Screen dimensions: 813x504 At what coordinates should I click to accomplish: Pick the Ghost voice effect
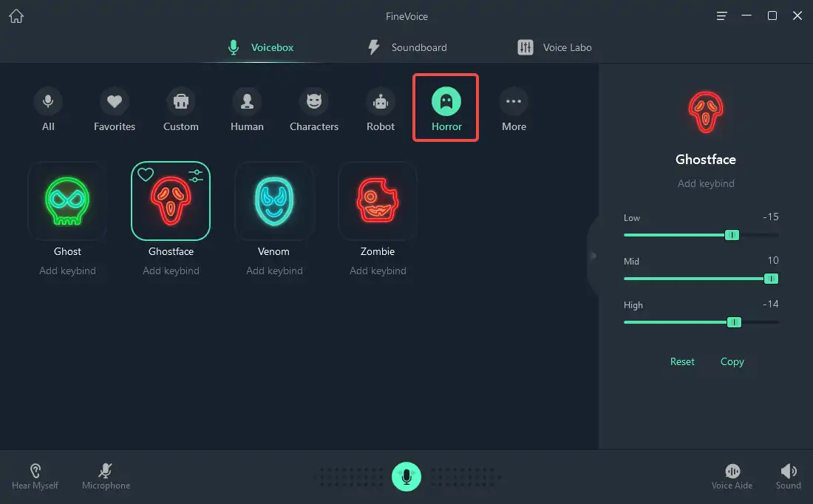pos(67,201)
